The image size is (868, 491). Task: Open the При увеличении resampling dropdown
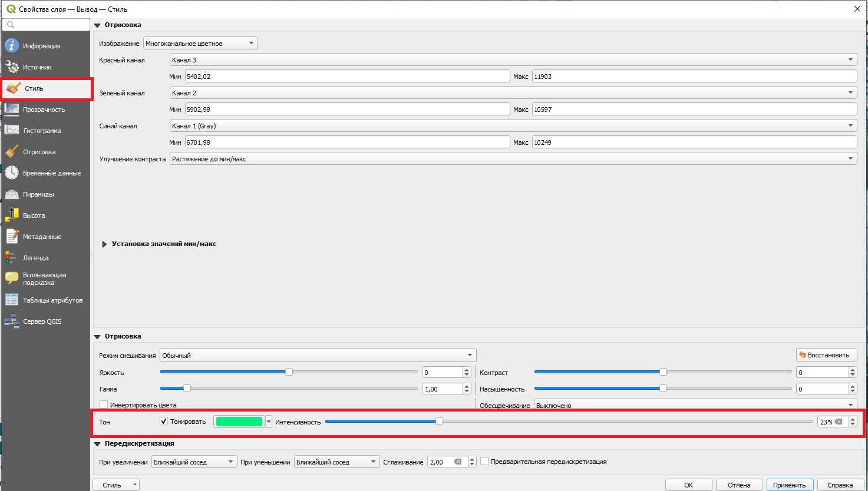[x=194, y=462]
